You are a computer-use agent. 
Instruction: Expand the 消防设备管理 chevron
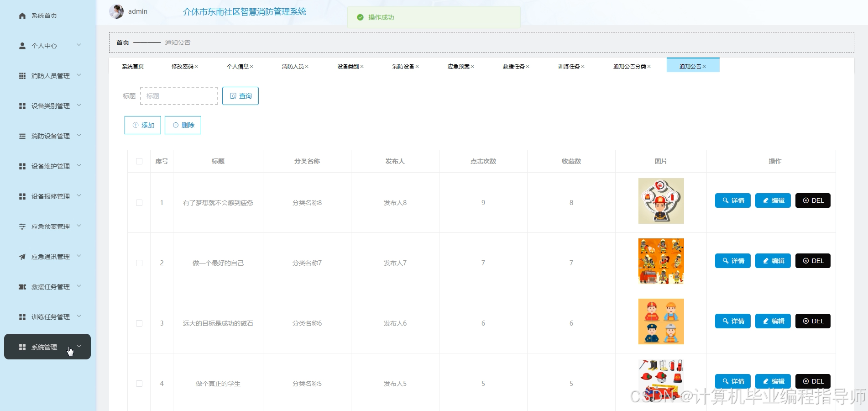pos(79,135)
